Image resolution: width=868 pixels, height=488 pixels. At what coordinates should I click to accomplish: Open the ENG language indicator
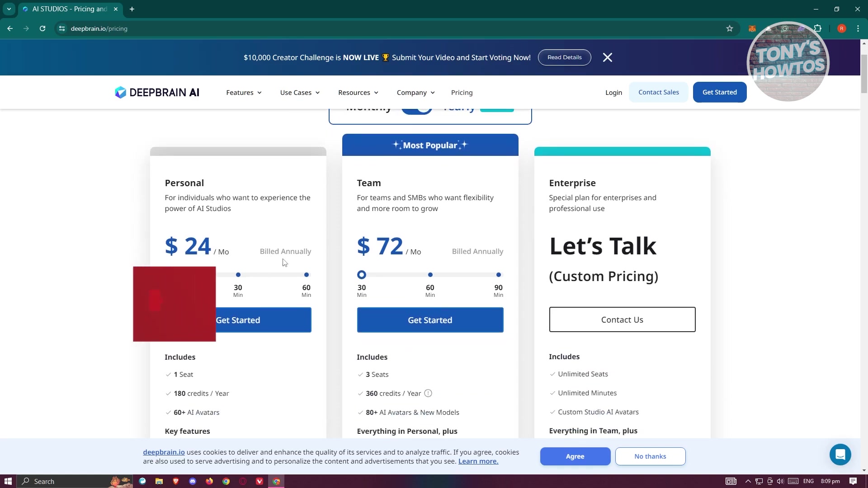(x=808, y=481)
